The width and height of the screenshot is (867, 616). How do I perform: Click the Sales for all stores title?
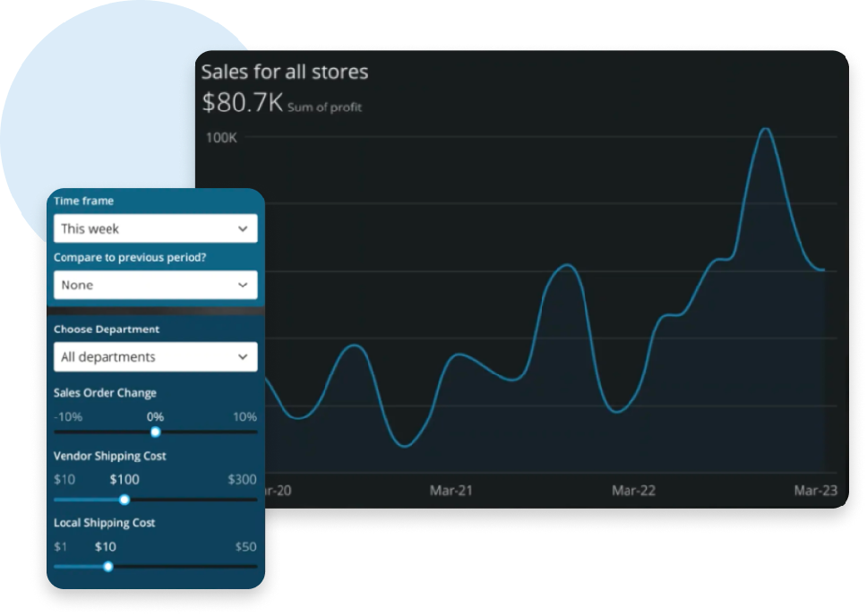tap(285, 72)
